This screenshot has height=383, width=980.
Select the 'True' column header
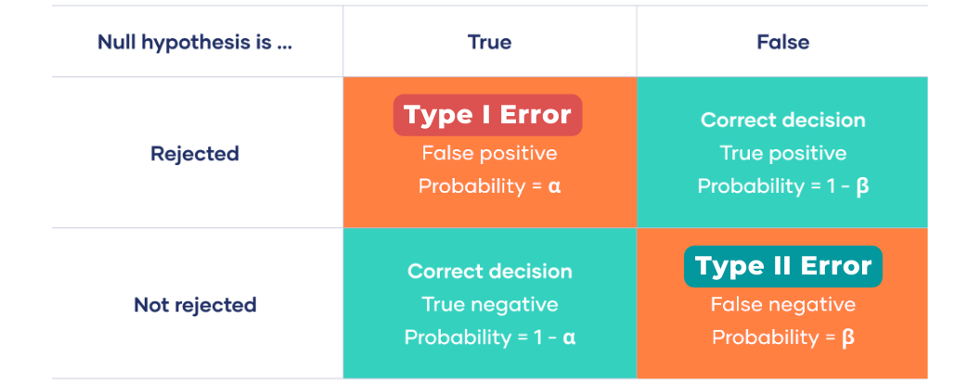pyautogui.click(x=489, y=42)
